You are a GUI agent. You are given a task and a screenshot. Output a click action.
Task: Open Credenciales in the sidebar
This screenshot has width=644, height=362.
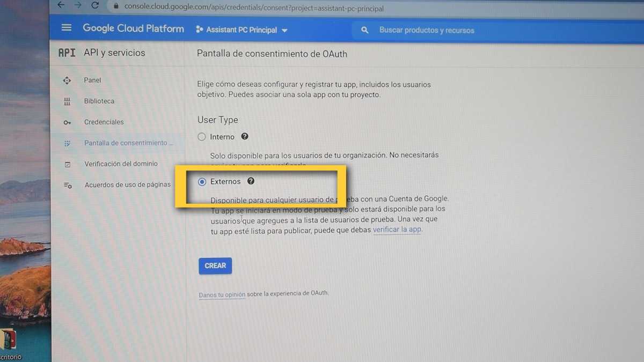click(104, 122)
